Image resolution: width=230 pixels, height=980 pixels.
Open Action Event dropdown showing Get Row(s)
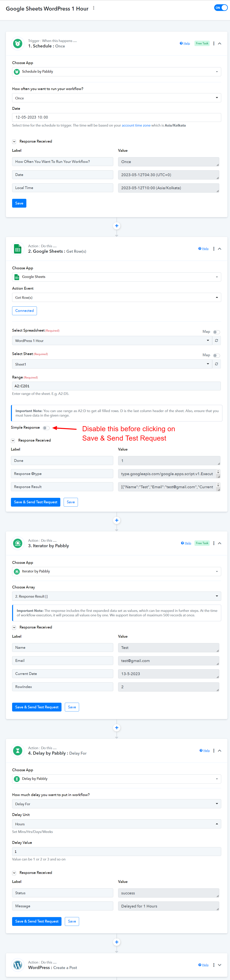pyautogui.click(x=116, y=297)
